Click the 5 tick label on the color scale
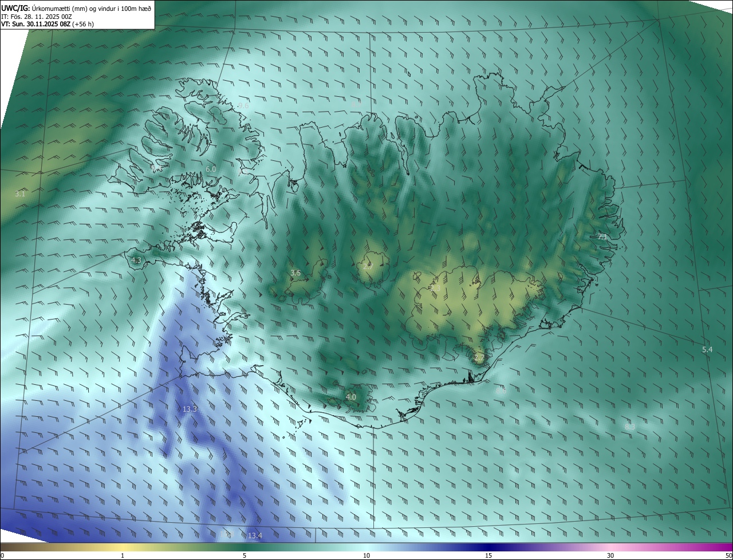733x560 pixels. tap(245, 555)
